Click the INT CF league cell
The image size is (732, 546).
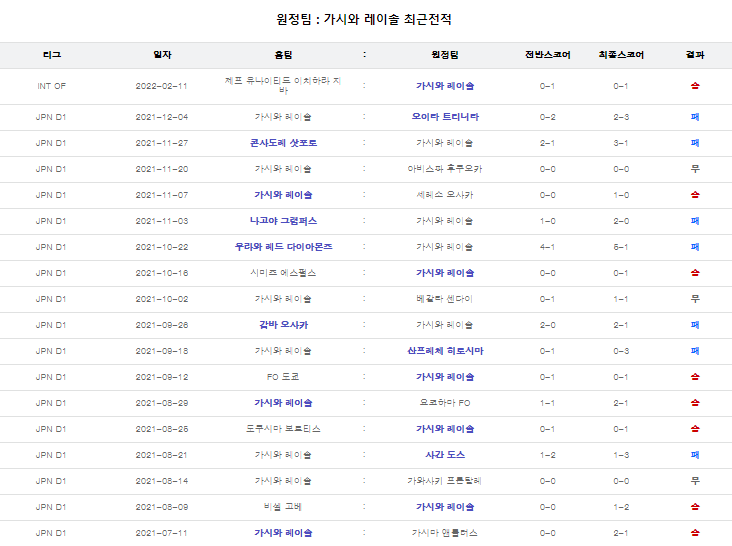point(51,86)
